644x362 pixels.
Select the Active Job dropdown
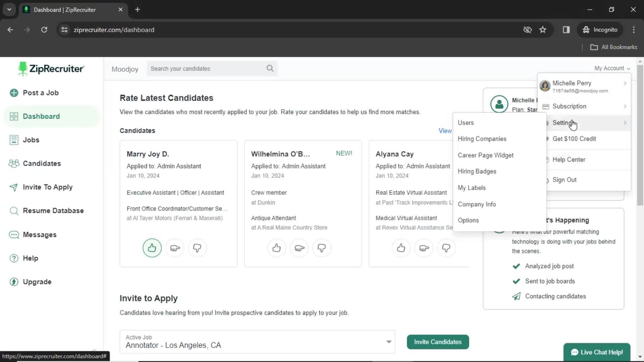(x=258, y=341)
